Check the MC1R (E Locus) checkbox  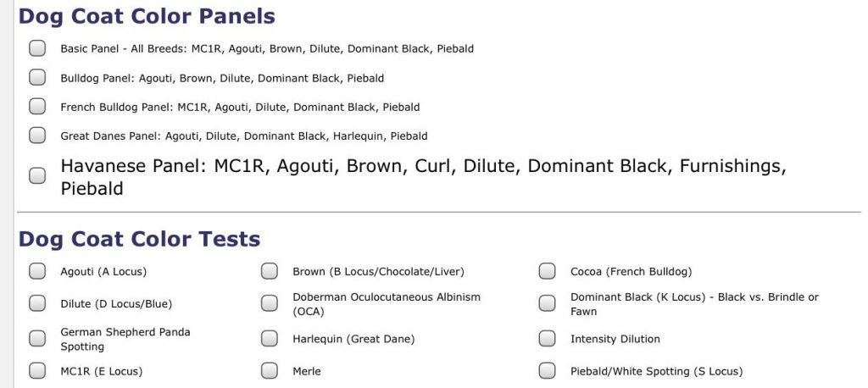(37, 371)
